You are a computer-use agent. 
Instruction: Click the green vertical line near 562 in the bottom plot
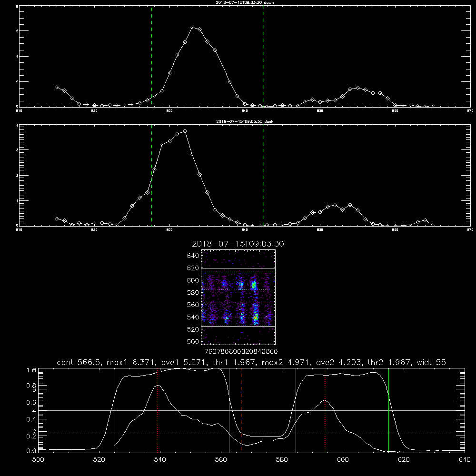click(229, 410)
